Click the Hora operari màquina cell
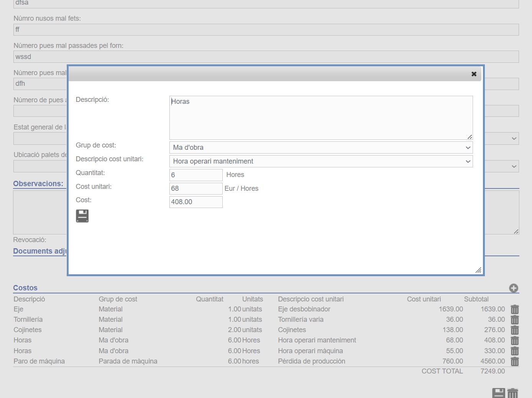This screenshot has height=398, width=532. (x=310, y=351)
